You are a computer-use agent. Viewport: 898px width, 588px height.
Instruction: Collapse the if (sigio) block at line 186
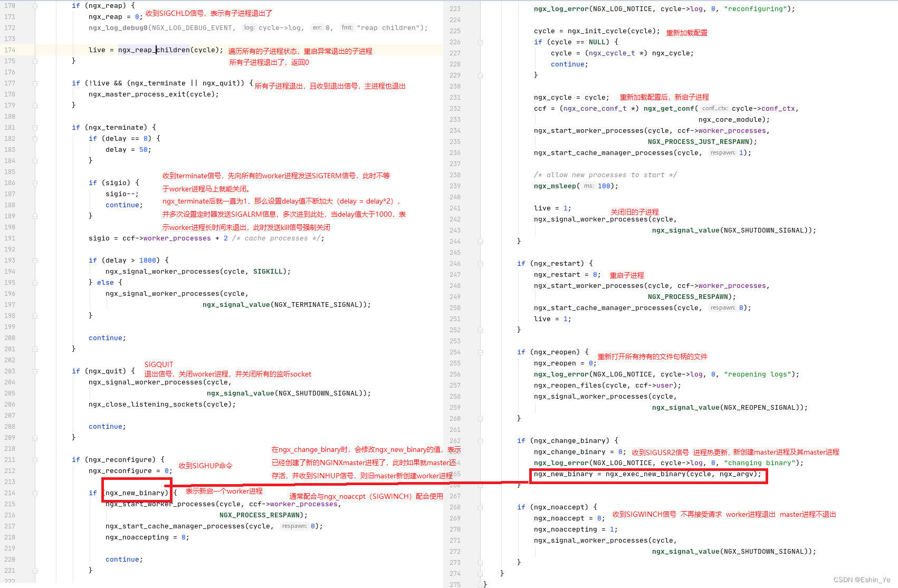35,183
